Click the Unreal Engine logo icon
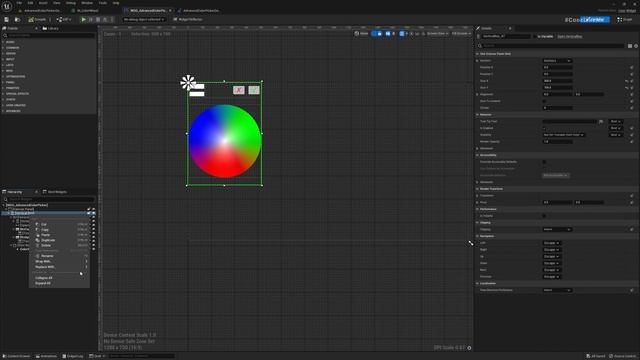The height and width of the screenshot is (360, 640). click(x=7, y=6)
